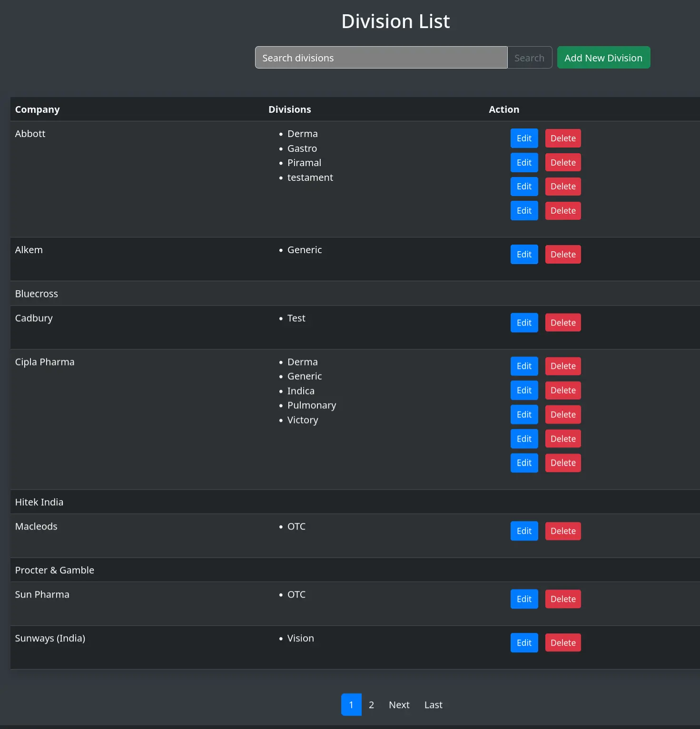This screenshot has height=729, width=700.
Task: Click the Bluecross company name
Action: tap(37, 294)
